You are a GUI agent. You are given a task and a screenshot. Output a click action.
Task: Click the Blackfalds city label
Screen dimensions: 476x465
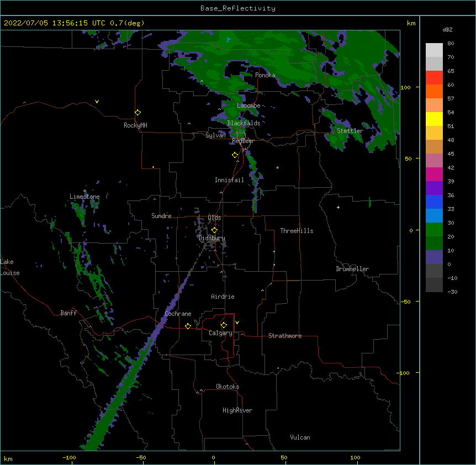pos(244,123)
